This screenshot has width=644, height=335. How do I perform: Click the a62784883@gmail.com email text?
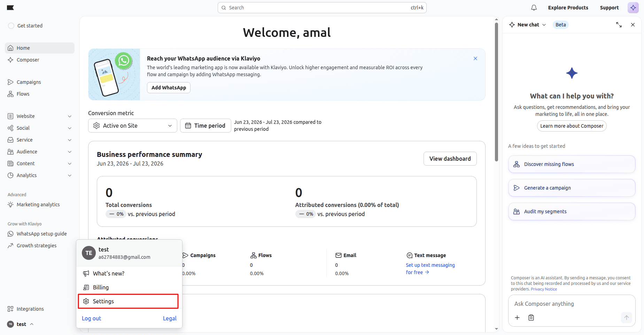pos(124,257)
